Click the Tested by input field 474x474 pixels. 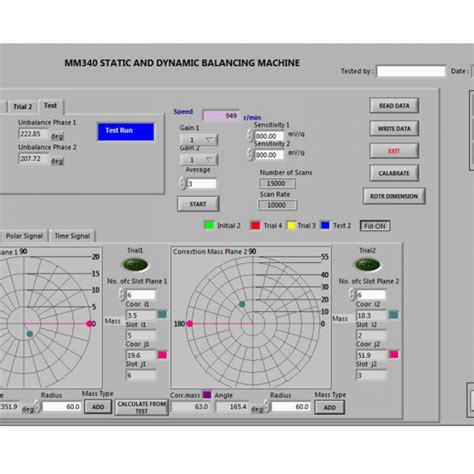[411, 71]
